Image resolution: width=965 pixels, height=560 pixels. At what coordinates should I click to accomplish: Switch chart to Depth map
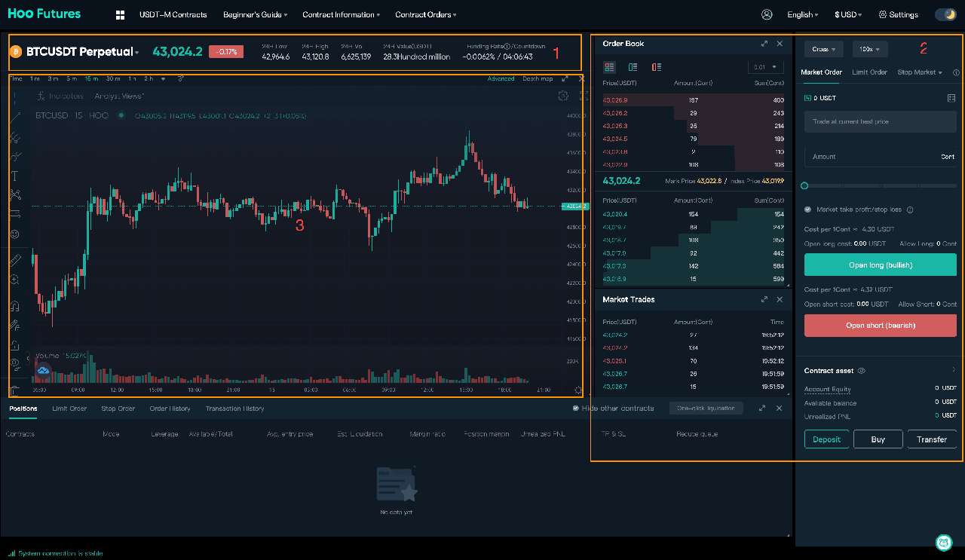[x=538, y=78]
